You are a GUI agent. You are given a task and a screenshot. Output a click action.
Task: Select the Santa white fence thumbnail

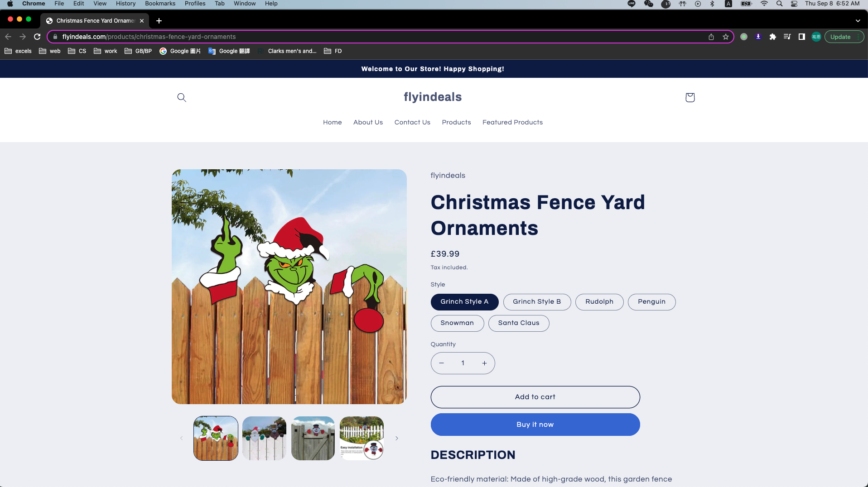click(x=264, y=438)
